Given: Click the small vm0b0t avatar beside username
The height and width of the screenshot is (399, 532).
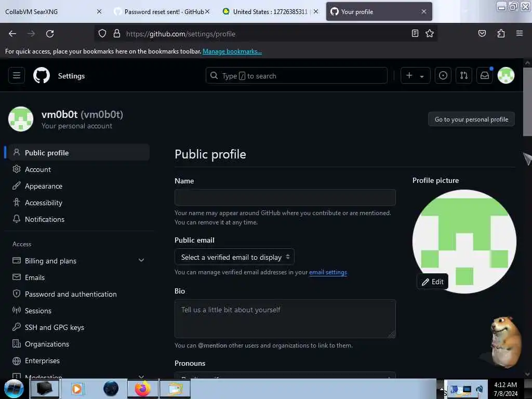Looking at the screenshot, I should [x=21, y=119].
